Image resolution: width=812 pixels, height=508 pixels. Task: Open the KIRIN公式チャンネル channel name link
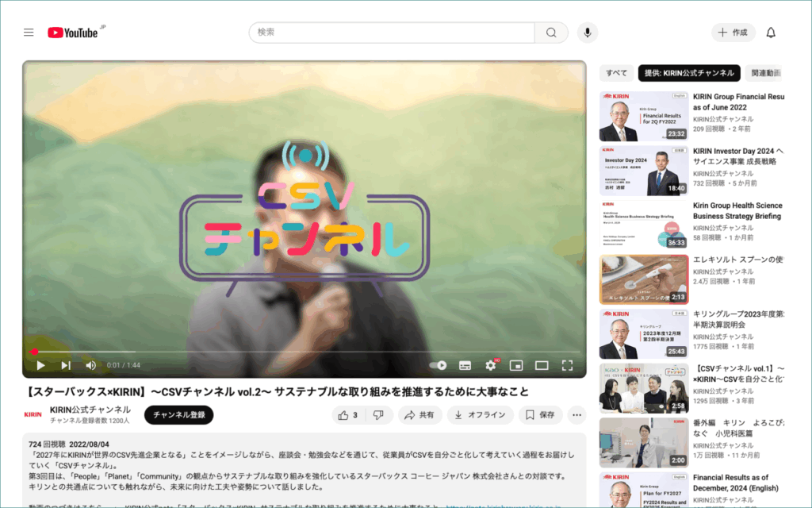click(x=90, y=410)
